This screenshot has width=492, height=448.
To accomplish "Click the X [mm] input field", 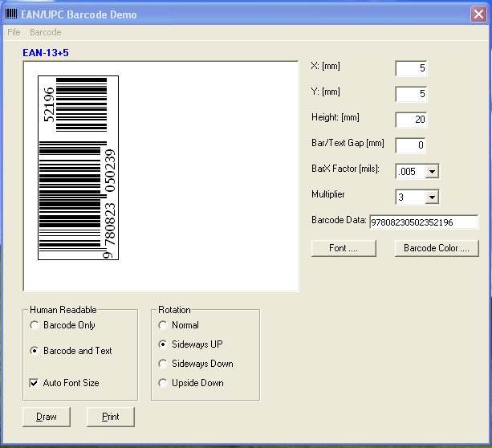I will 411,68.
